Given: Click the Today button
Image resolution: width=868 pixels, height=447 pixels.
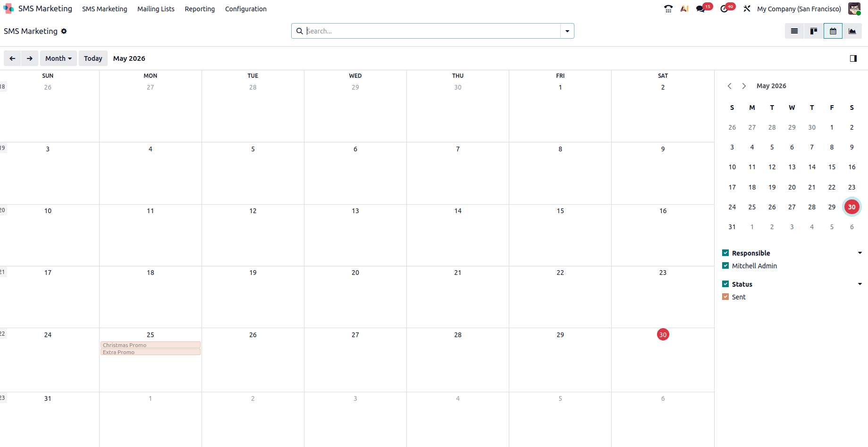Looking at the screenshot, I should pos(93,58).
